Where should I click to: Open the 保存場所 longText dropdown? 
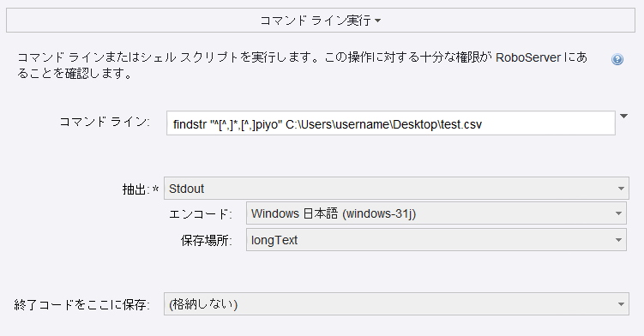click(x=436, y=239)
